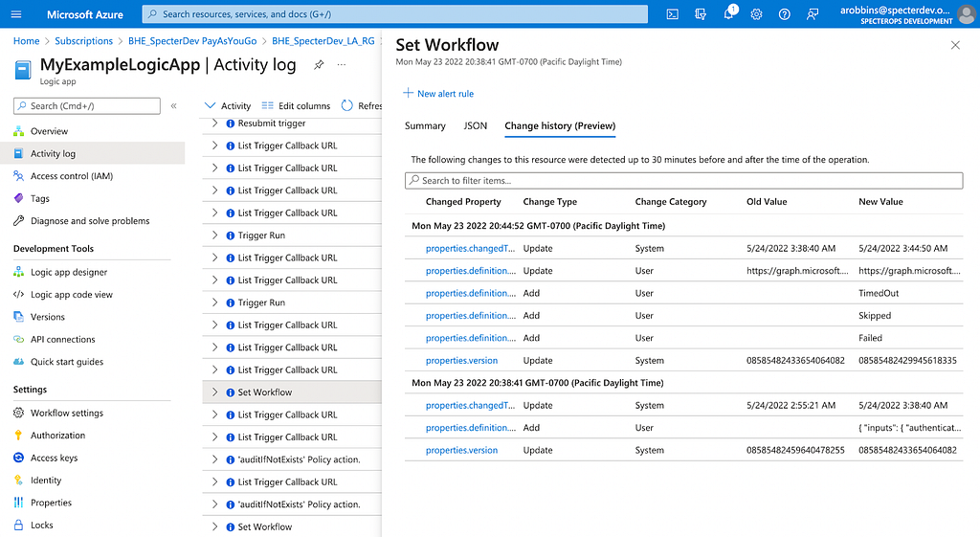Sort by Change Type column header
The image size is (980, 537).
pyautogui.click(x=550, y=202)
